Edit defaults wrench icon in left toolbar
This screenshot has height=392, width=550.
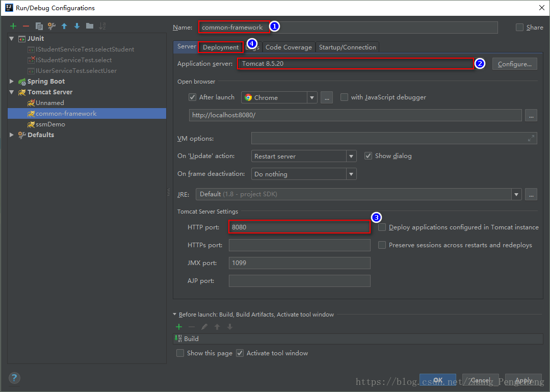pyautogui.click(x=51, y=26)
